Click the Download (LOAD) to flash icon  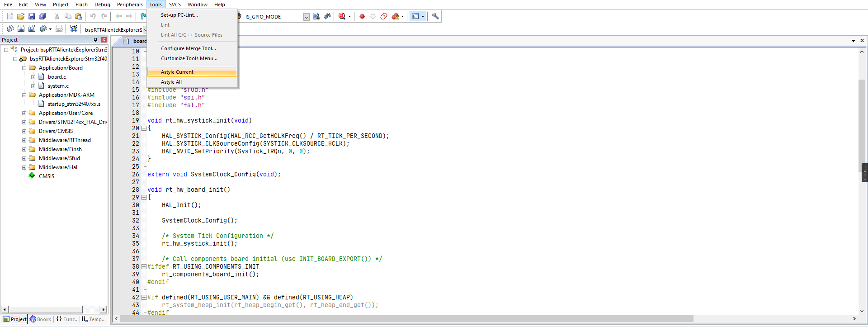74,29
